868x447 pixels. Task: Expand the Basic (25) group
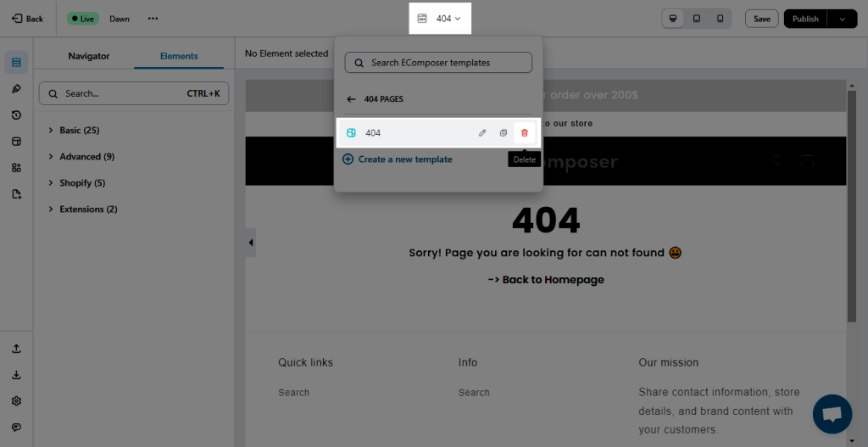point(75,130)
